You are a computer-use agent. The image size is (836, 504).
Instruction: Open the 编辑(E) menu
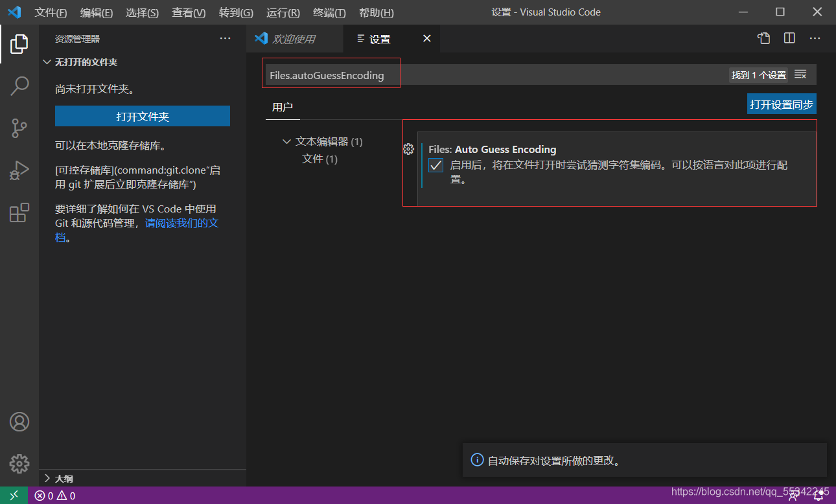[97, 12]
